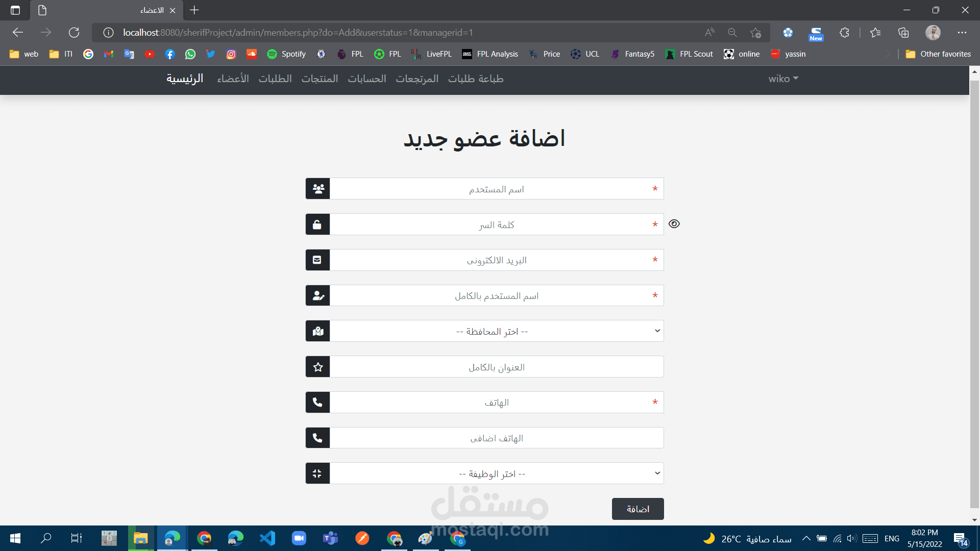The width and height of the screenshot is (980, 551).
Task: Expand wiko user menu
Action: coord(783,79)
